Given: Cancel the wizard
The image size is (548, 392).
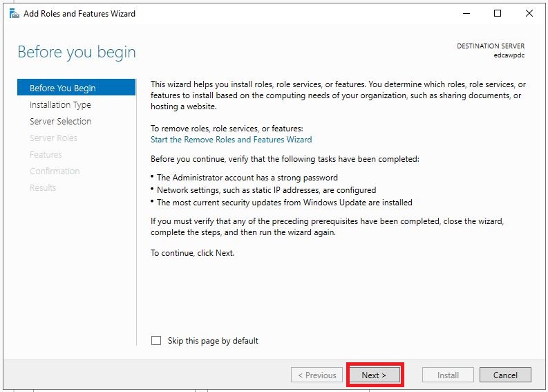Looking at the screenshot, I should pos(505,375).
